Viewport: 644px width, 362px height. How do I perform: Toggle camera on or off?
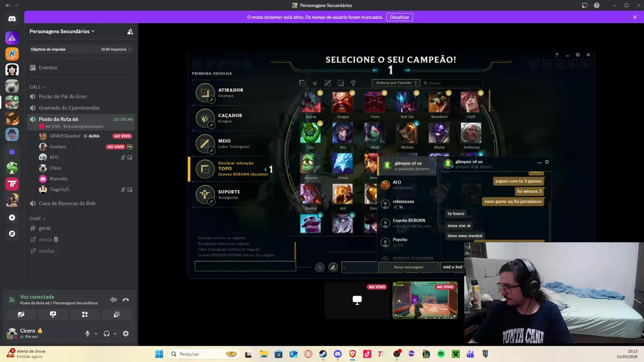21,314
